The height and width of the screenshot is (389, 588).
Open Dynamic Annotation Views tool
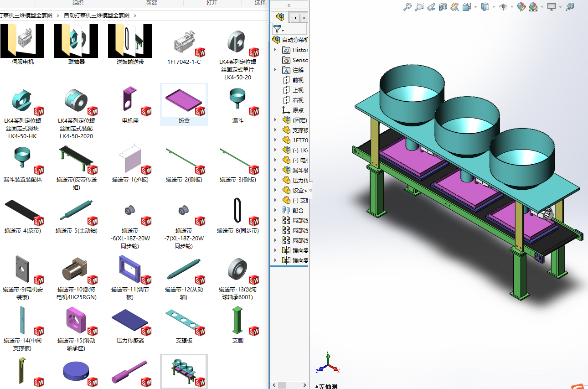click(x=454, y=7)
